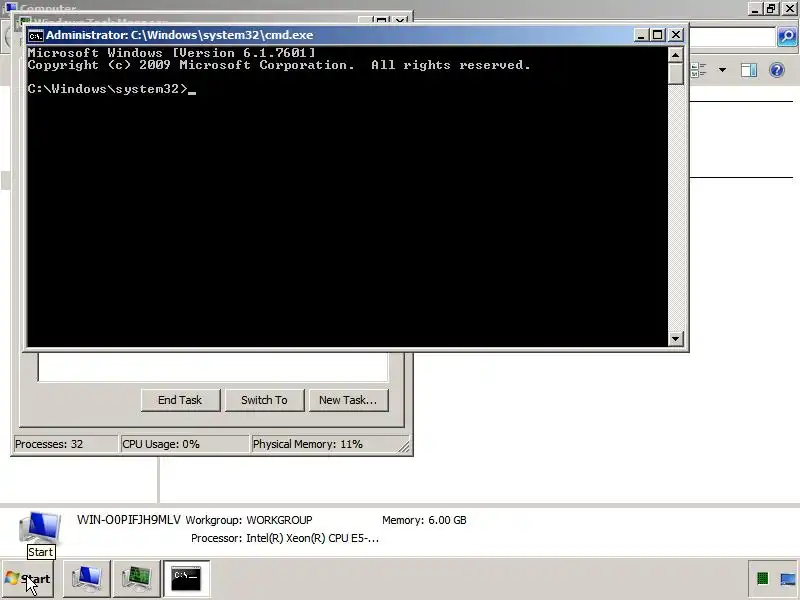The width and height of the screenshot is (800, 600).
Task: Click the WIN-O0PIFJH9MLV computer name
Action: 129,520
